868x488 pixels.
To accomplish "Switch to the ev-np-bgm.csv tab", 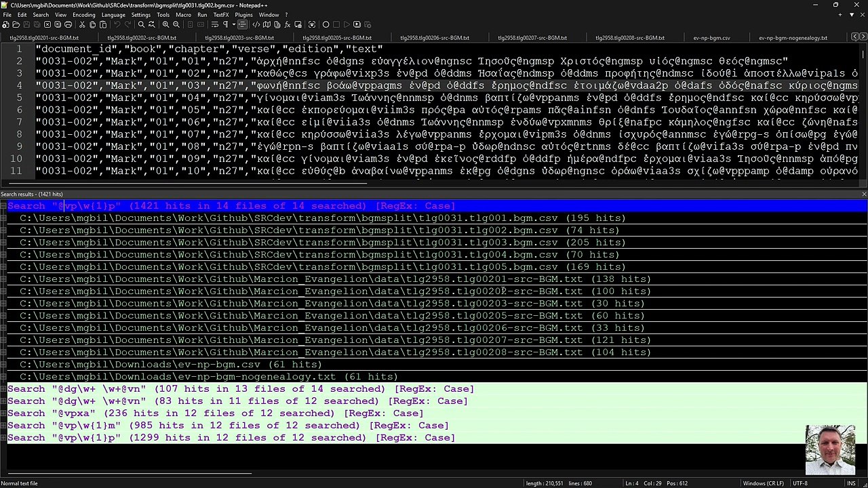I will coord(711,38).
